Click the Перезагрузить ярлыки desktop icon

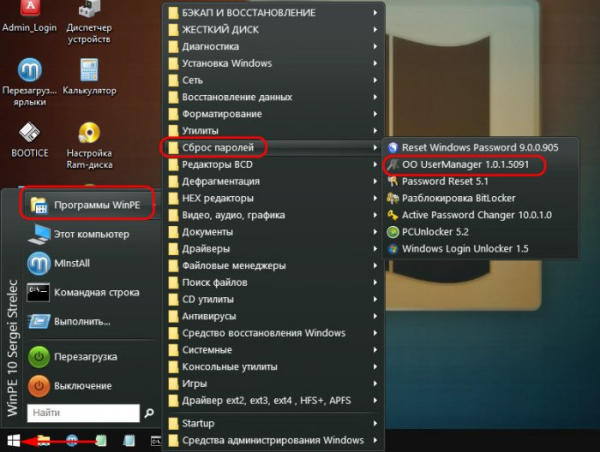click(x=30, y=72)
